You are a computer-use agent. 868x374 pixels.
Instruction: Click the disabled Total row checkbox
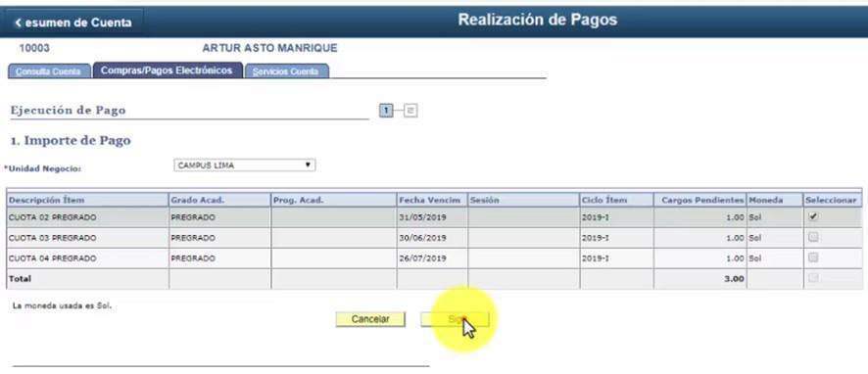pos(812,278)
